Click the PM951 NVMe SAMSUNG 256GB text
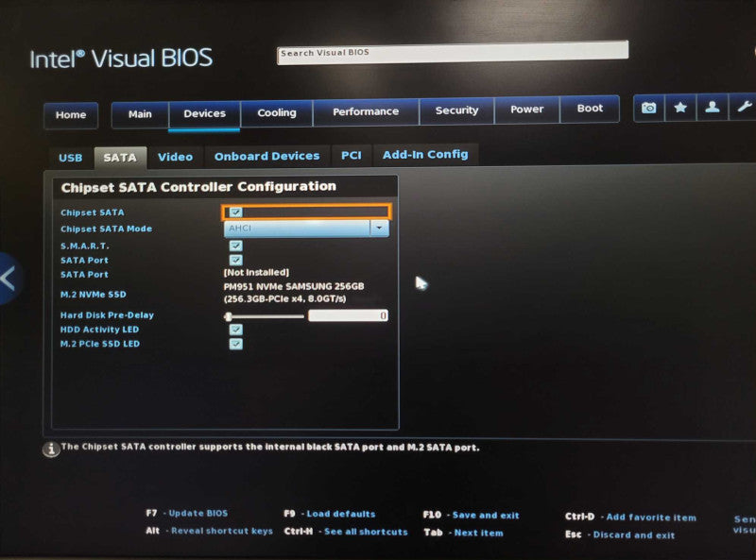 [294, 286]
